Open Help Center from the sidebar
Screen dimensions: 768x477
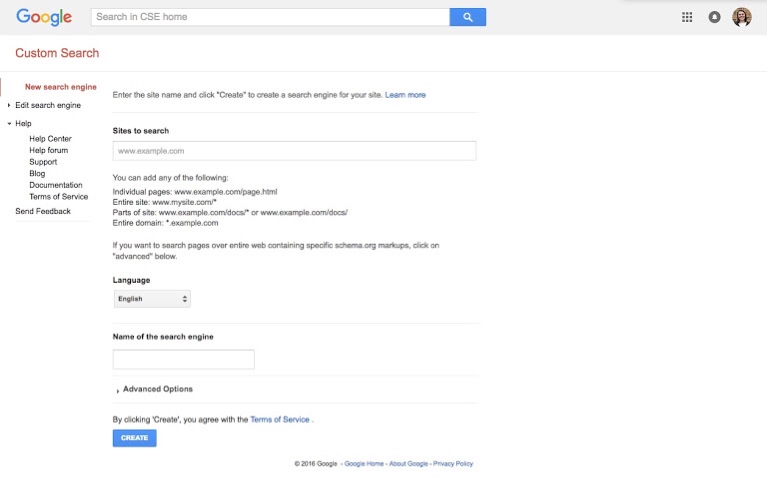click(x=50, y=139)
